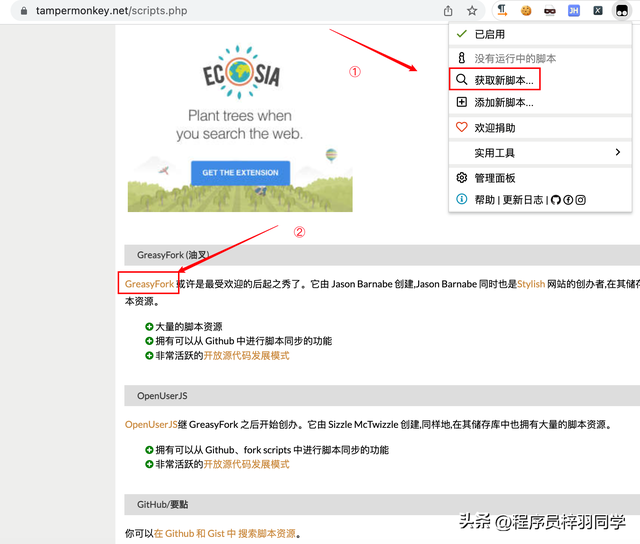This screenshot has width=640, height=544.
Task: Open 在 Github 和 Gist 中 搜索脚本资源 link
Action: (225, 533)
